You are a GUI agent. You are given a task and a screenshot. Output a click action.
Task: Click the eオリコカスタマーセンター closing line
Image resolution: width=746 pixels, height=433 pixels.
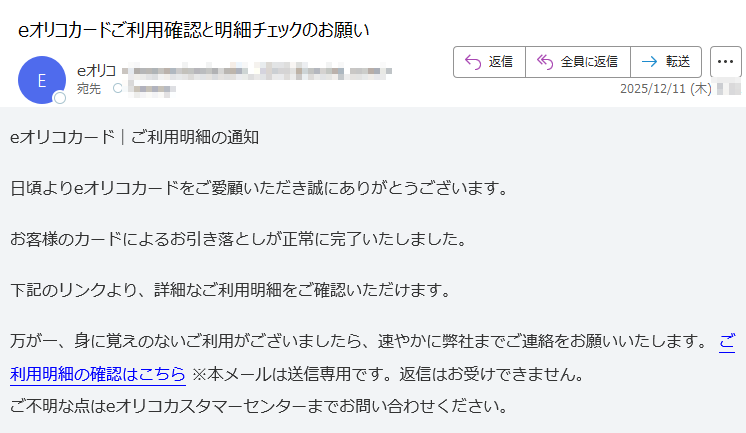pos(260,406)
